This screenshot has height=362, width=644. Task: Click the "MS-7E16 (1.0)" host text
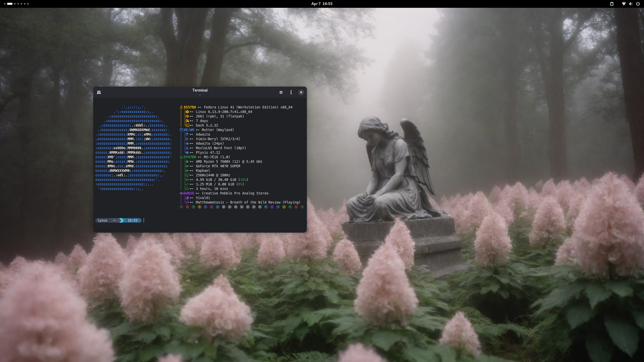point(217,157)
